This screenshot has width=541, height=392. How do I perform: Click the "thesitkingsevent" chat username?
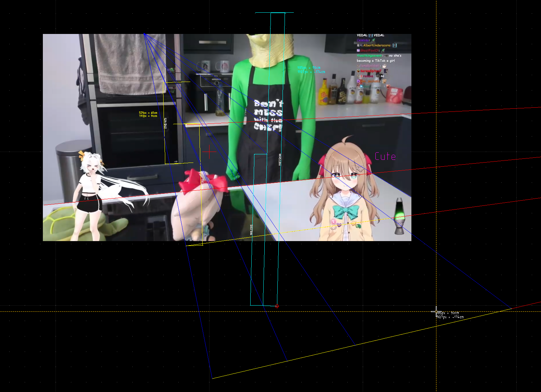click(x=370, y=56)
